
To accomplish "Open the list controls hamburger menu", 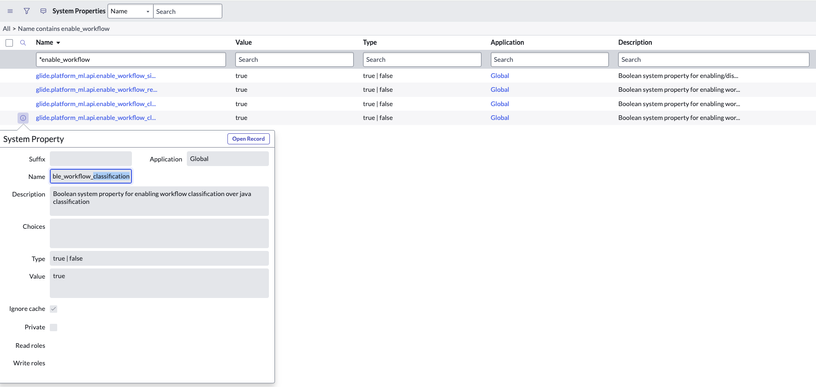I will (x=10, y=11).
